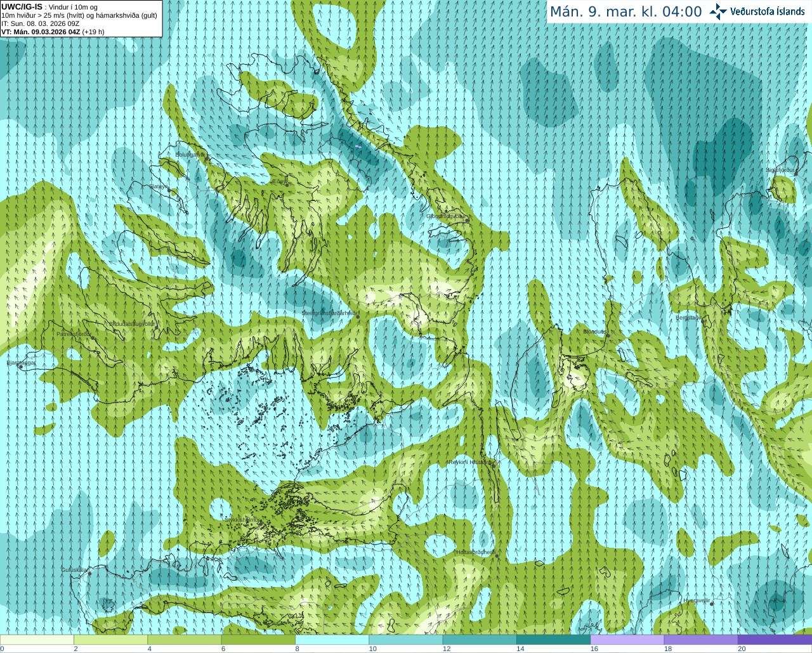Screen dimensions: 812x653
Task: Select the Holtavörðuheiði station label
Action: [475, 552]
